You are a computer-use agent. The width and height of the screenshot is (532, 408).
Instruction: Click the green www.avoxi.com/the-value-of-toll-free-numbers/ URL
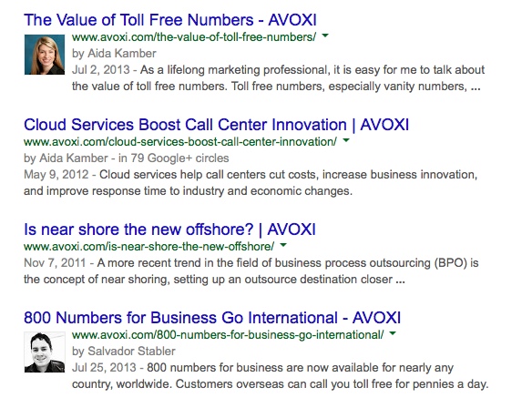[194, 37]
